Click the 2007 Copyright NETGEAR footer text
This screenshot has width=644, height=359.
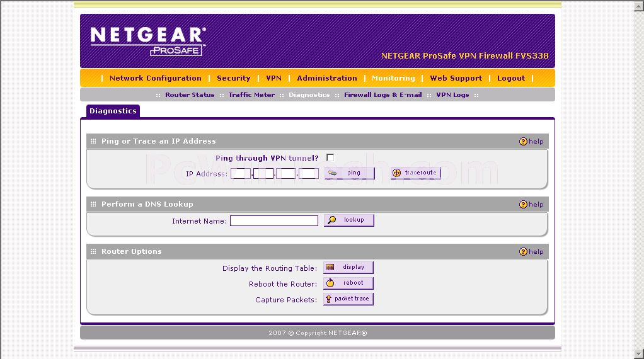click(318, 333)
